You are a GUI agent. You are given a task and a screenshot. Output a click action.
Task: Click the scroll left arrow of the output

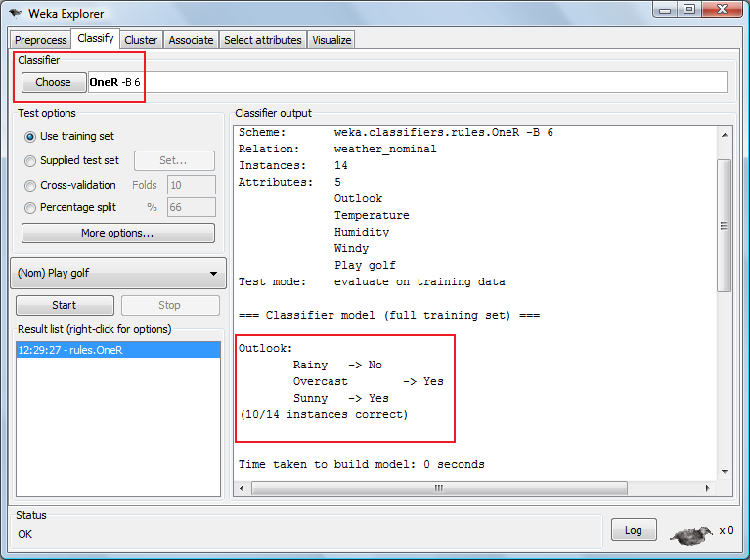[242, 489]
